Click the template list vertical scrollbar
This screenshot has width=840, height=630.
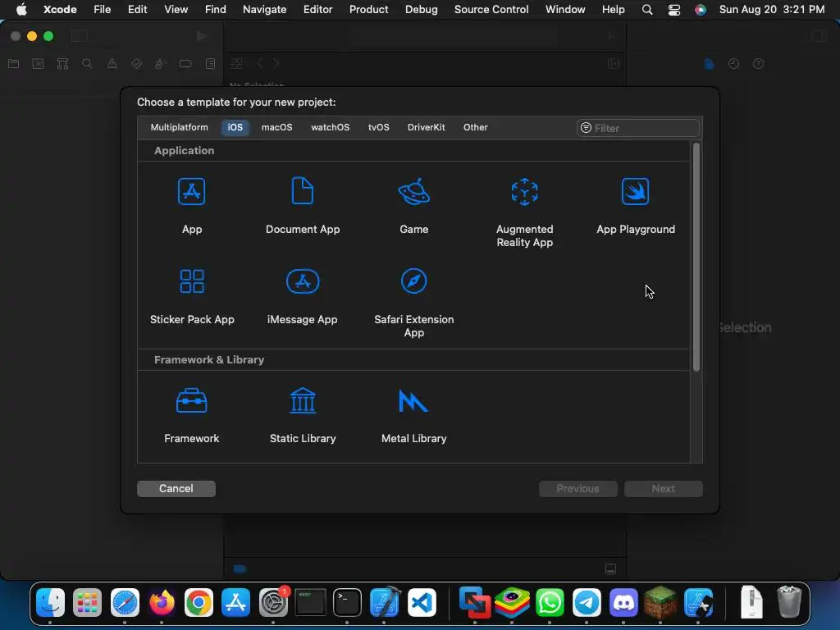(696, 257)
